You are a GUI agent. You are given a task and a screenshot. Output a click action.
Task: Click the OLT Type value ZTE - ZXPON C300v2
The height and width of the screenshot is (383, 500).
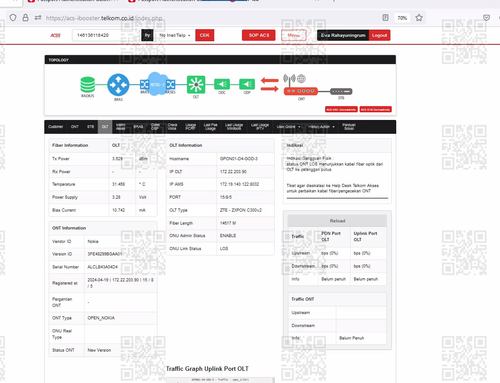(241, 210)
